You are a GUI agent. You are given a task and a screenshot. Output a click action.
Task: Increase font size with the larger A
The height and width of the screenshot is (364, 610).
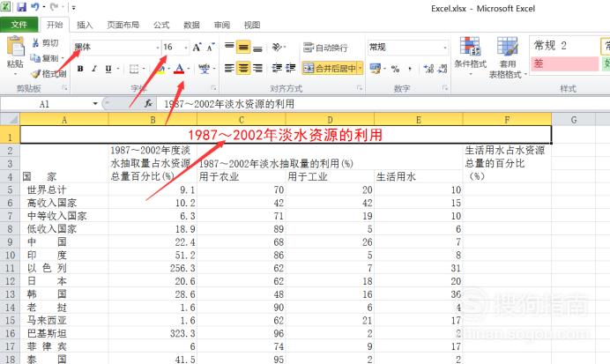coord(197,47)
